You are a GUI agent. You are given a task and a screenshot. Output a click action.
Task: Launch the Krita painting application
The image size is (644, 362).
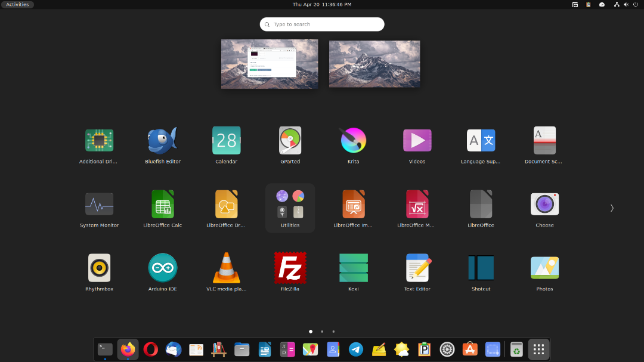point(353,141)
